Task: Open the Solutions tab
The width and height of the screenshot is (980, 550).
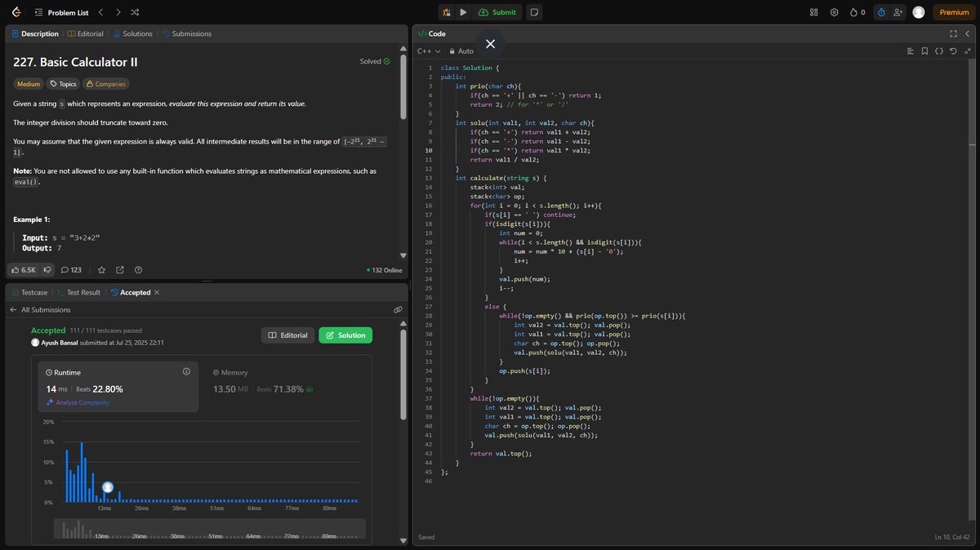Action: [x=133, y=33]
